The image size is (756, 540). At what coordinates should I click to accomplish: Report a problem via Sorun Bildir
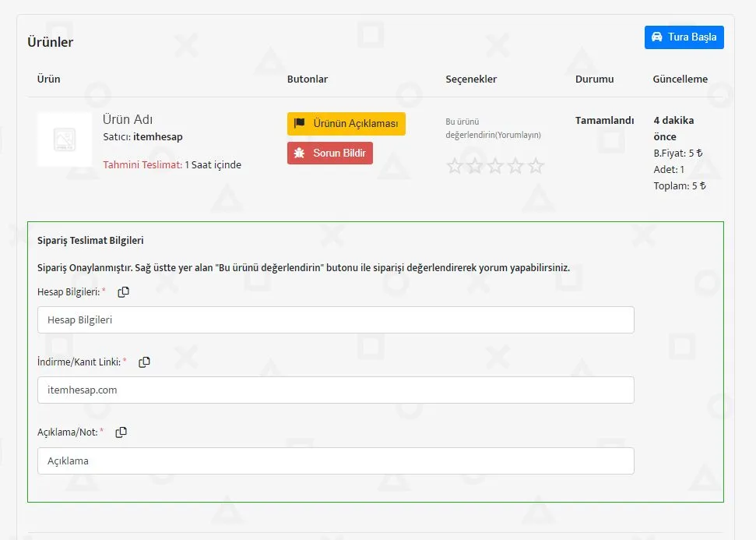(x=330, y=153)
